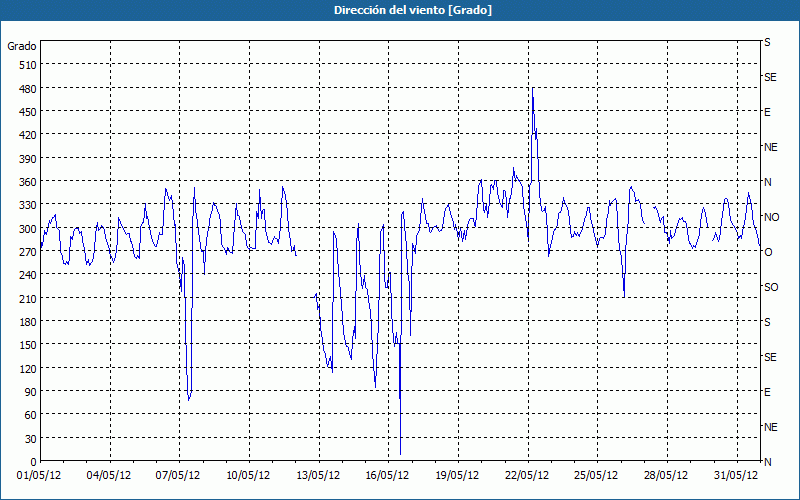This screenshot has height=500, width=800.
Task: Select the 'SE' compass label level with 120
Action: point(770,357)
